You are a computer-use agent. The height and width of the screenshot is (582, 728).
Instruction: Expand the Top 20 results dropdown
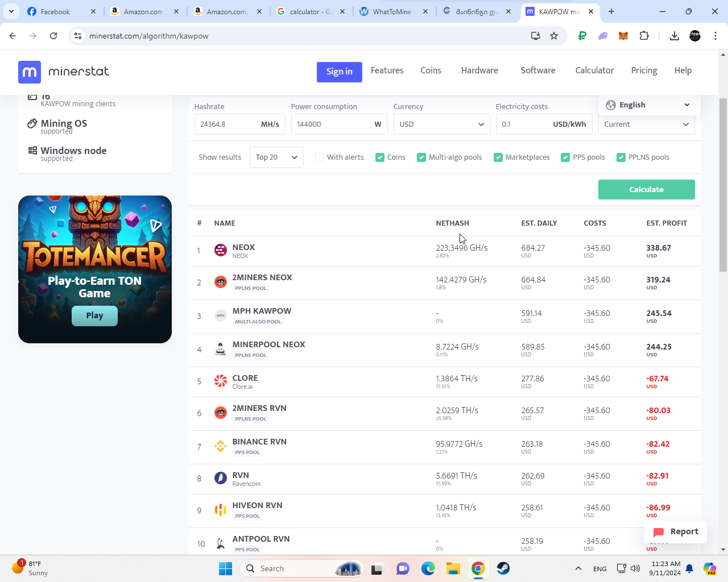[276, 157]
